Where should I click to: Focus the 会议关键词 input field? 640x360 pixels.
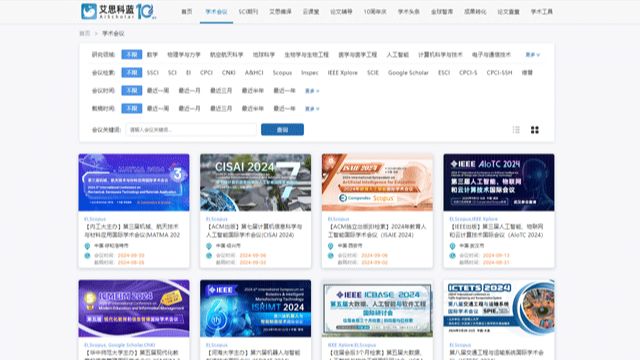point(191,129)
